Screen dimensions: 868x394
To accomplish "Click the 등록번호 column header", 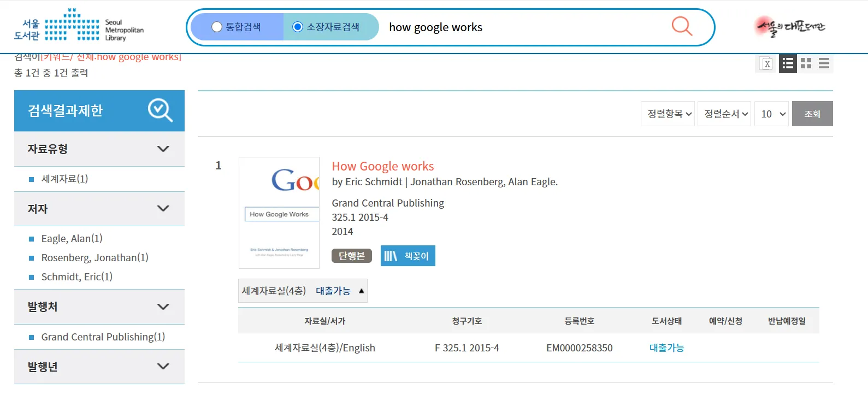I will tap(580, 321).
